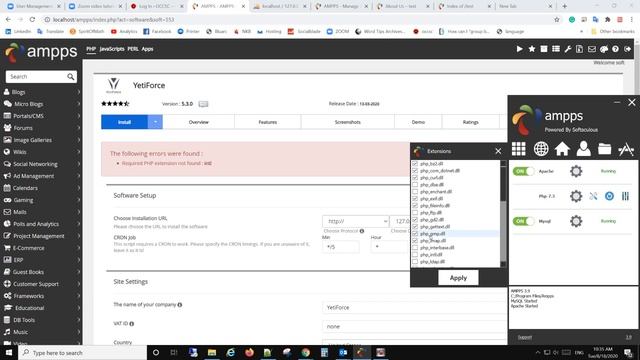Open the Apache gear settings icon
Screen dimensions: 640x360
[x=576, y=171]
